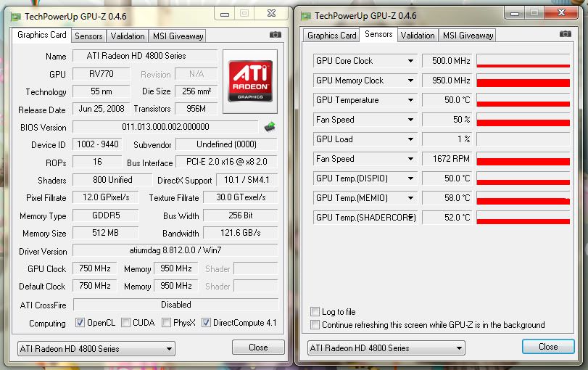
Task: Click the Release Date value Jun 25, 2008
Action: click(x=102, y=109)
